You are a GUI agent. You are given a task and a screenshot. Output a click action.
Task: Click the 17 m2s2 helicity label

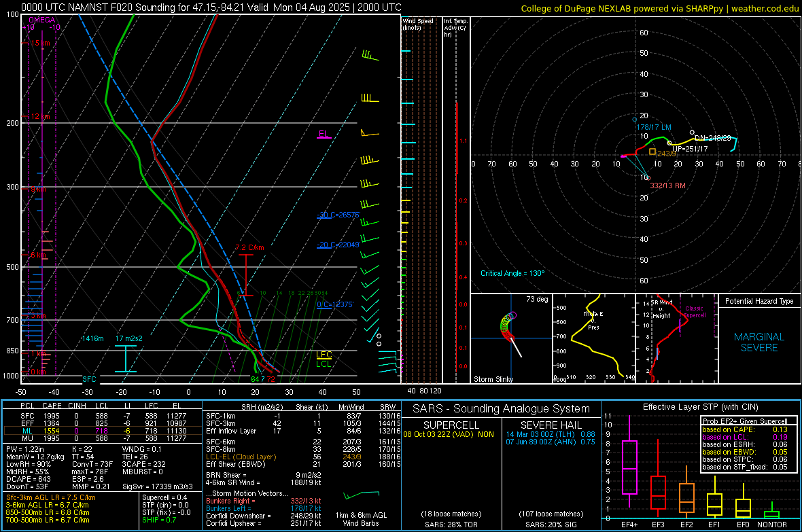coord(129,338)
